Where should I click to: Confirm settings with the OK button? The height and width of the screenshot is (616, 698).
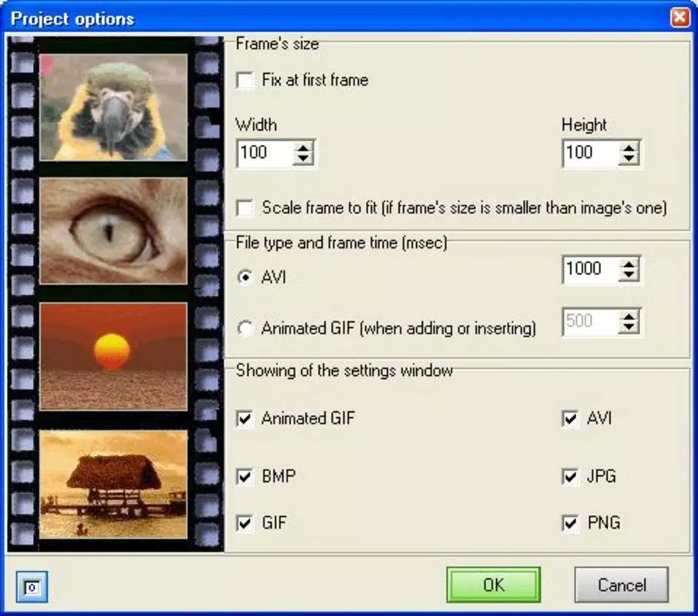click(x=494, y=585)
